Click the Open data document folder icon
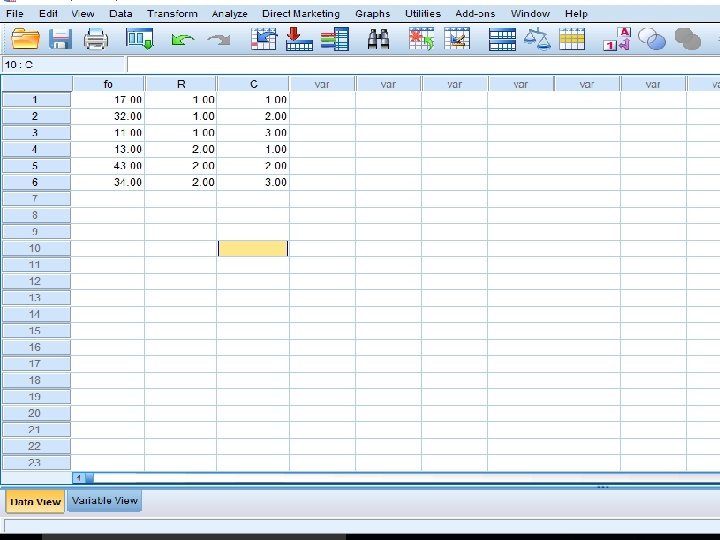Screen dimensions: 720x540 tap(25, 39)
